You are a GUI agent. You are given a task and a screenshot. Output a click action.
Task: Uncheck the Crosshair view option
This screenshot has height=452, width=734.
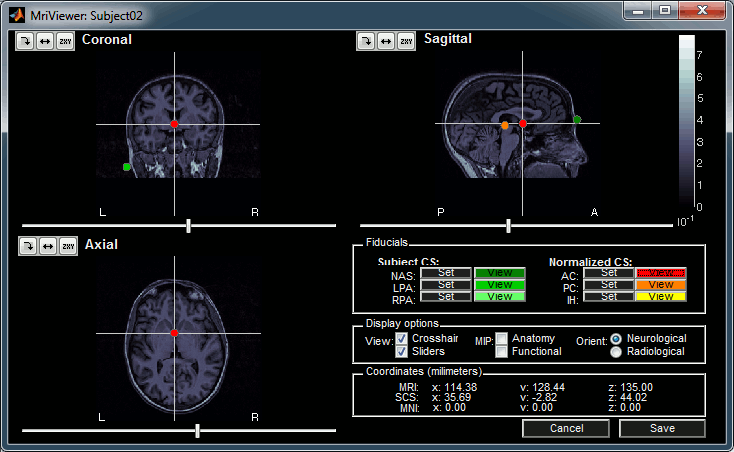[x=401, y=339]
